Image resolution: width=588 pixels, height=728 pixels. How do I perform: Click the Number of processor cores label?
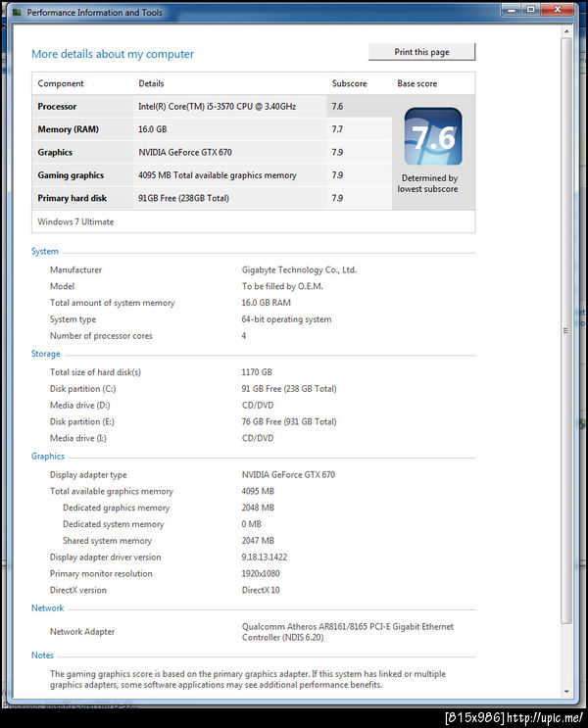[101, 336]
